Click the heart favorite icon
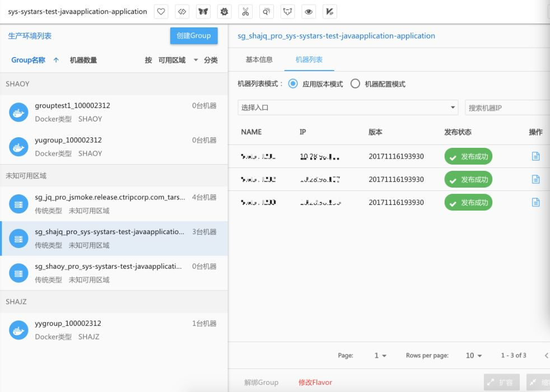The image size is (550, 392). point(161,12)
